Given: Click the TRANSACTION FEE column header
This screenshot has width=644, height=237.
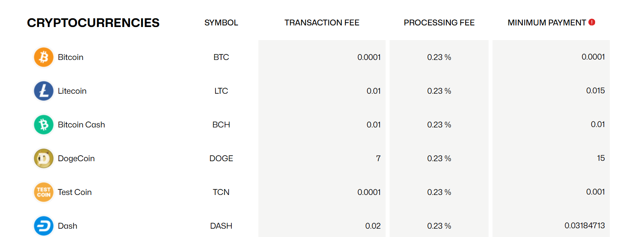Looking at the screenshot, I should 322,23.
